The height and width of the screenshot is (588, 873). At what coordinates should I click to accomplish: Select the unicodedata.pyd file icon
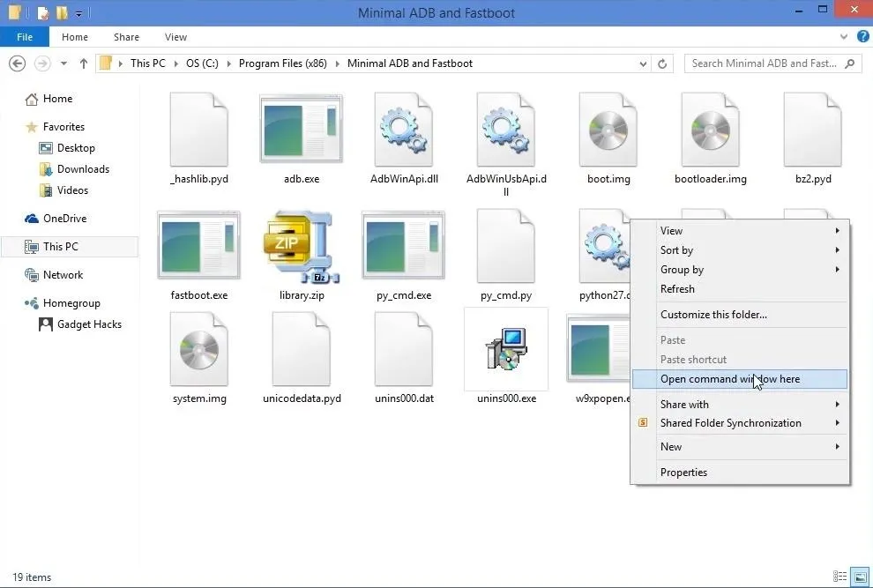pyautogui.click(x=302, y=349)
